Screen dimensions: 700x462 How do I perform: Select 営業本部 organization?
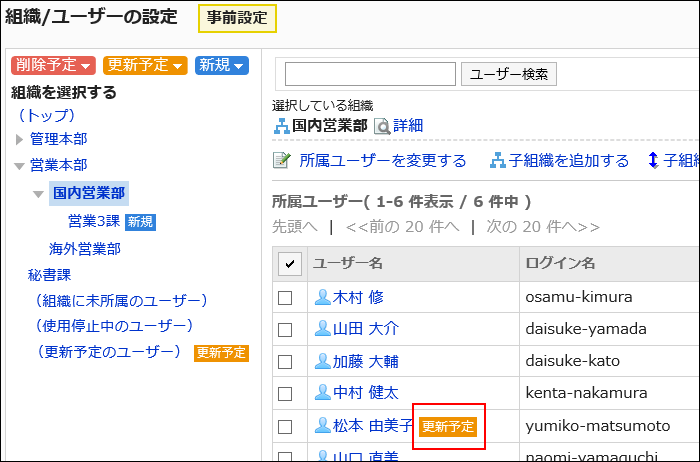point(58,165)
